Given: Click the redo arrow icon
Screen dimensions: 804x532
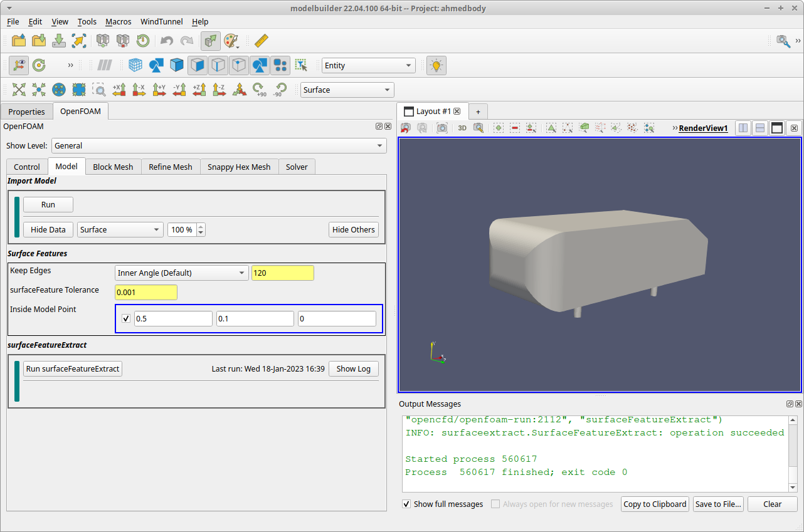Looking at the screenshot, I should click(x=186, y=41).
